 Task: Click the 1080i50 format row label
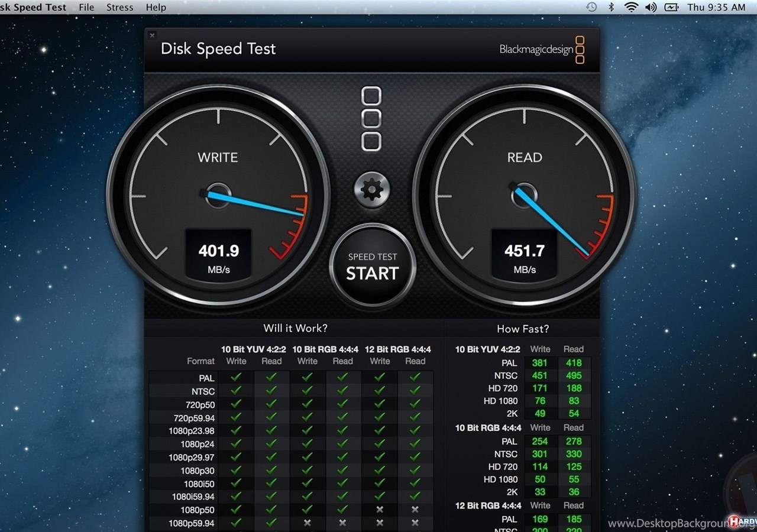pyautogui.click(x=199, y=484)
